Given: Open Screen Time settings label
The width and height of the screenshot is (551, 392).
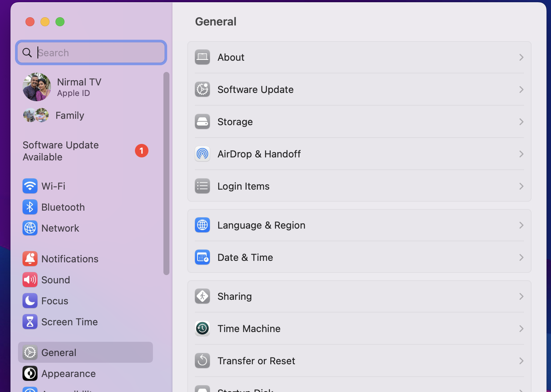Looking at the screenshot, I should point(70,322).
